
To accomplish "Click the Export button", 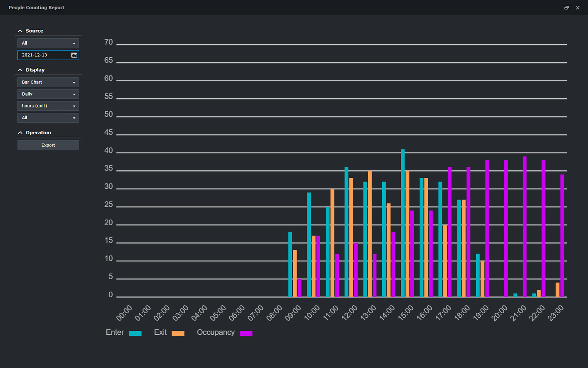I will 48,144.
